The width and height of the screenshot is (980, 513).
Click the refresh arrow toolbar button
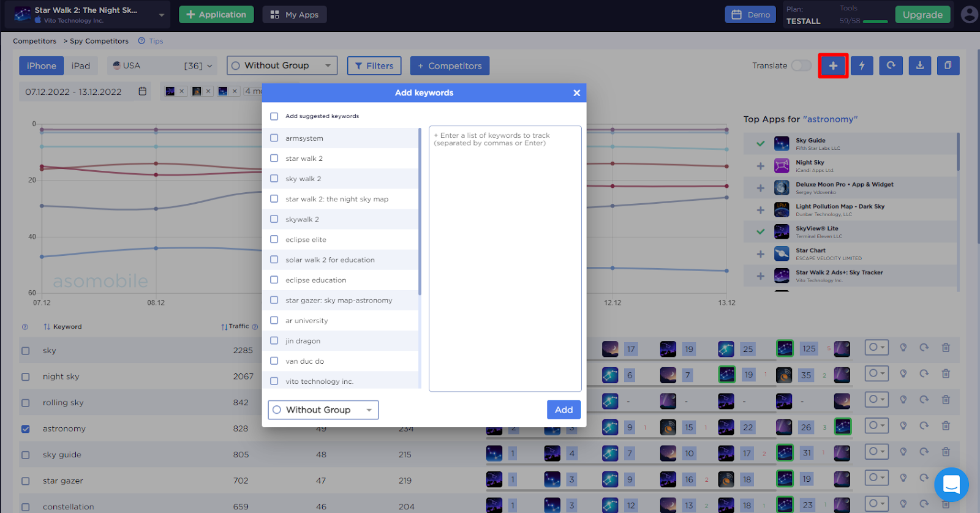pos(891,66)
